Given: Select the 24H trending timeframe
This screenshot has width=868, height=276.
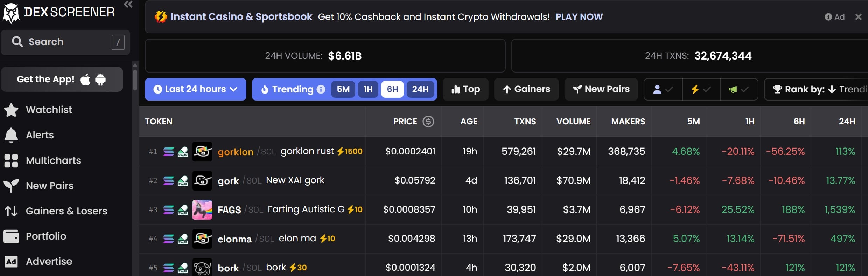Looking at the screenshot, I should coord(420,89).
